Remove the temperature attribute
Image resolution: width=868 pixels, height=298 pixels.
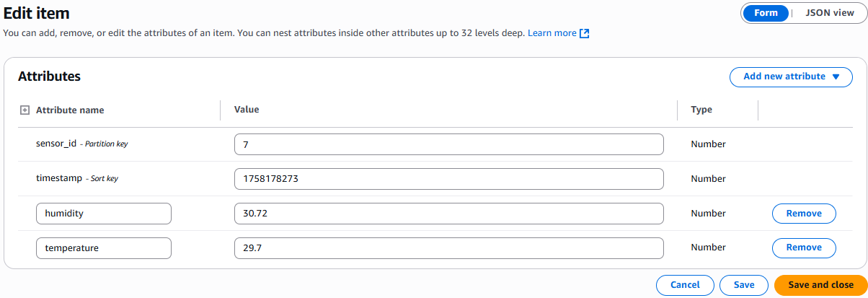coord(804,247)
